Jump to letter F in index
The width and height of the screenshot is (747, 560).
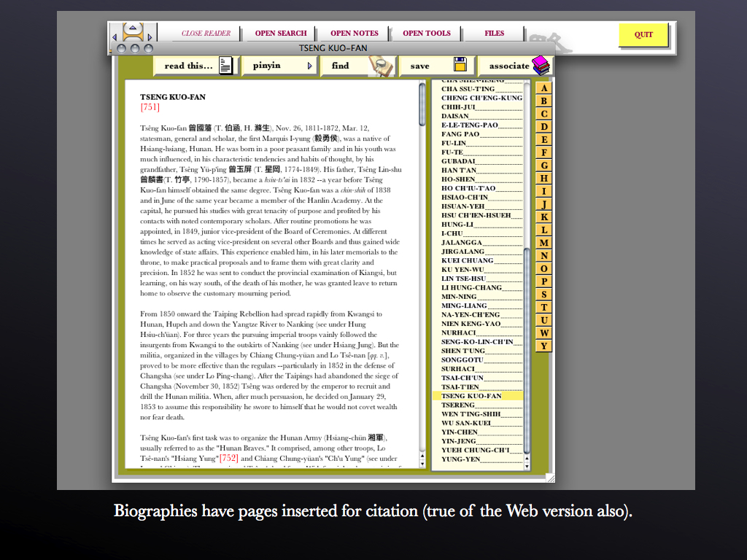pyautogui.click(x=543, y=152)
